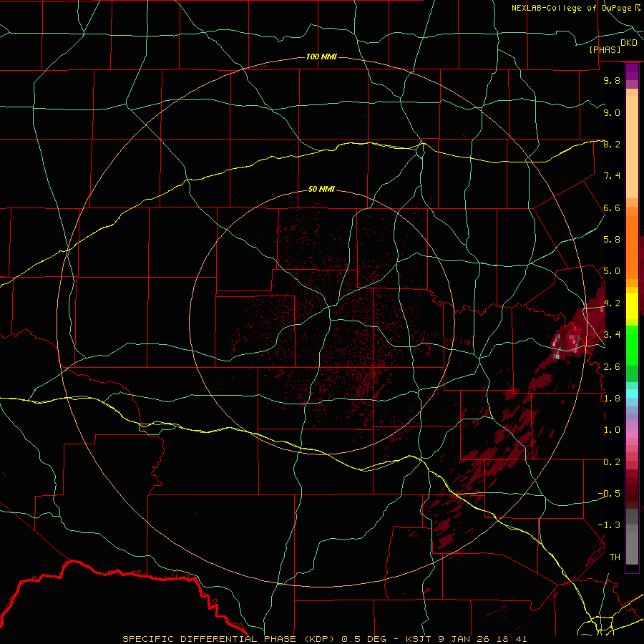Click the 0.2 scale value
This screenshot has height=644, width=644.
612,462
